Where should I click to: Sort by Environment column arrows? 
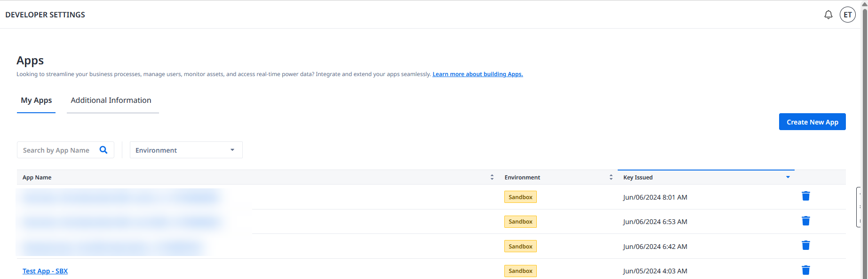tap(611, 177)
